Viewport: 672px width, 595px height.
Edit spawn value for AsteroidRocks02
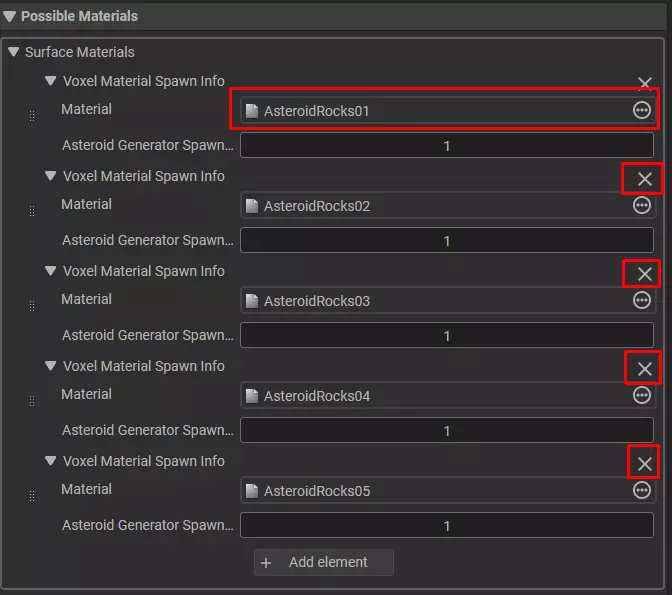click(x=446, y=241)
